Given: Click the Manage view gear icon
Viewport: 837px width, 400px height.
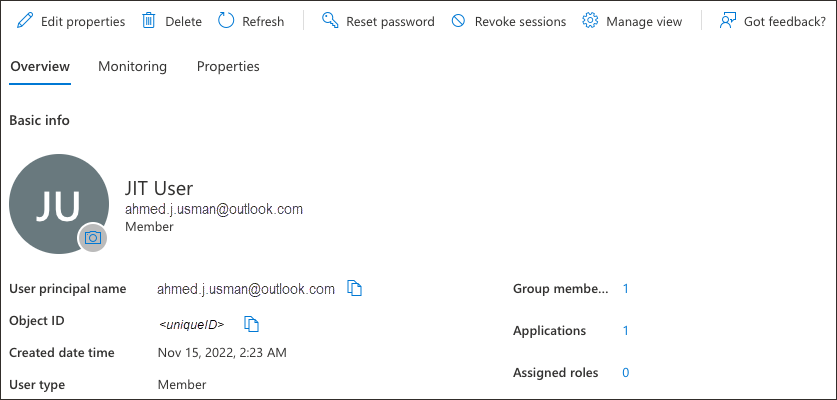Looking at the screenshot, I should pyautogui.click(x=590, y=21).
